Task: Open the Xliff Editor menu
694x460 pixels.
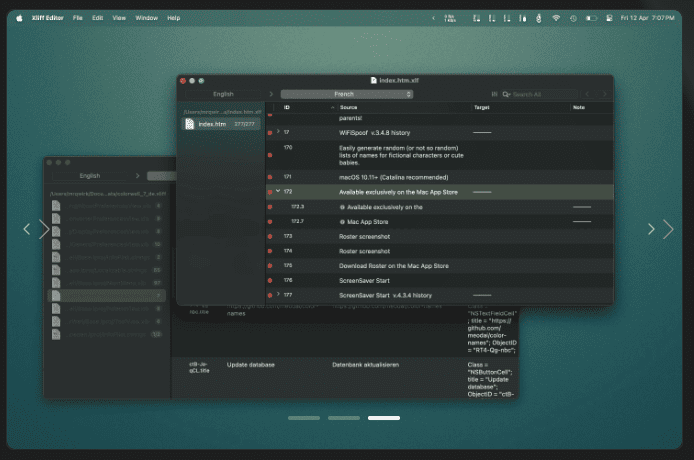Action: (47, 18)
